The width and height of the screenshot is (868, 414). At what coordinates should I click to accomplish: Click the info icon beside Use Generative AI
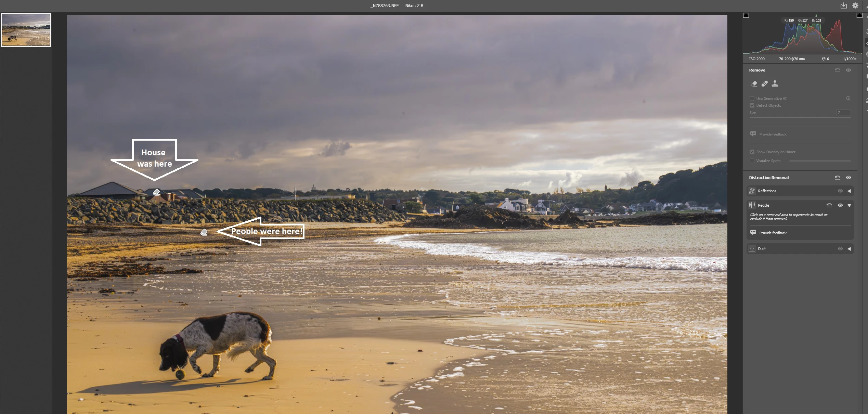click(x=848, y=99)
